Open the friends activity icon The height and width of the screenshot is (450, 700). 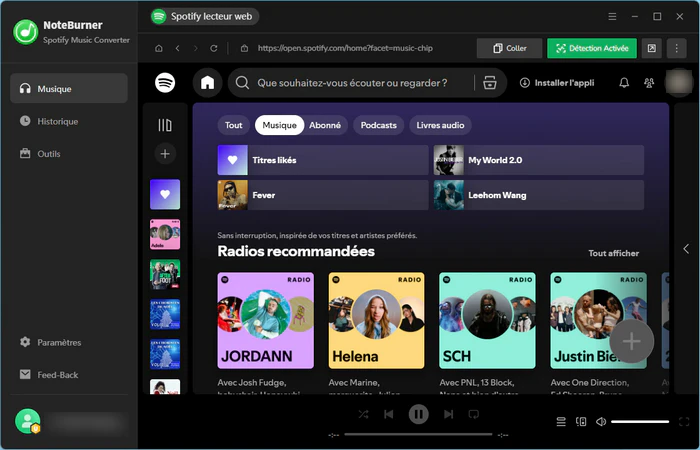649,83
